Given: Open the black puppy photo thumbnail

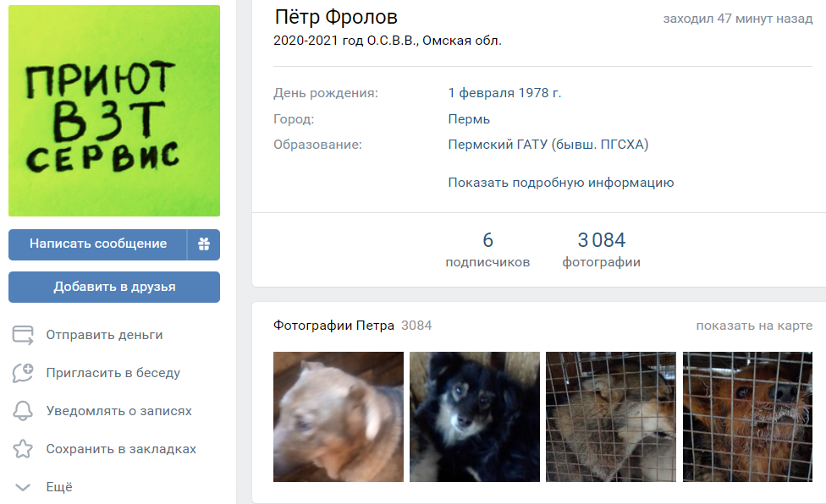Looking at the screenshot, I should pos(475,417).
